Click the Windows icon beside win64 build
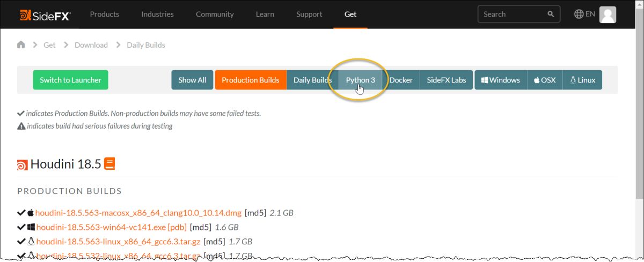The image size is (644, 262). point(31,227)
